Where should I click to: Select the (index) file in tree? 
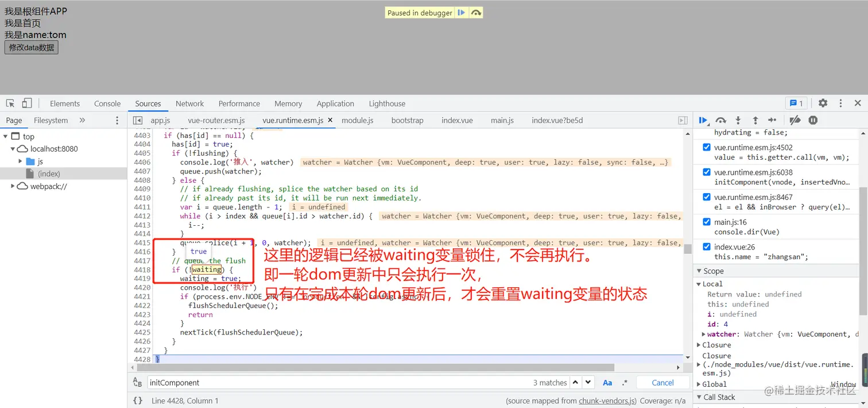49,174
